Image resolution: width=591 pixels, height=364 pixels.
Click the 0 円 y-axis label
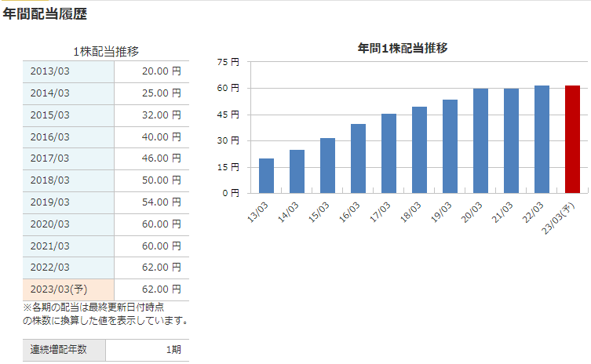231,193
